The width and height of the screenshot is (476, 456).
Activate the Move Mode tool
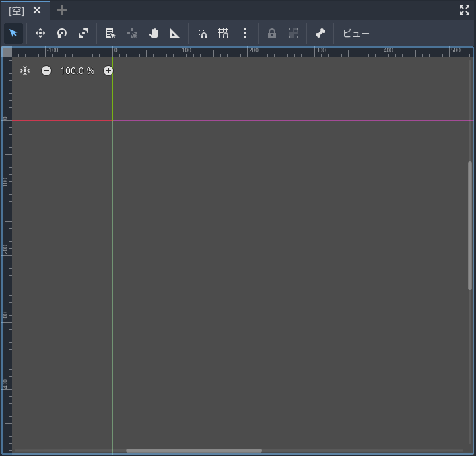(x=40, y=33)
